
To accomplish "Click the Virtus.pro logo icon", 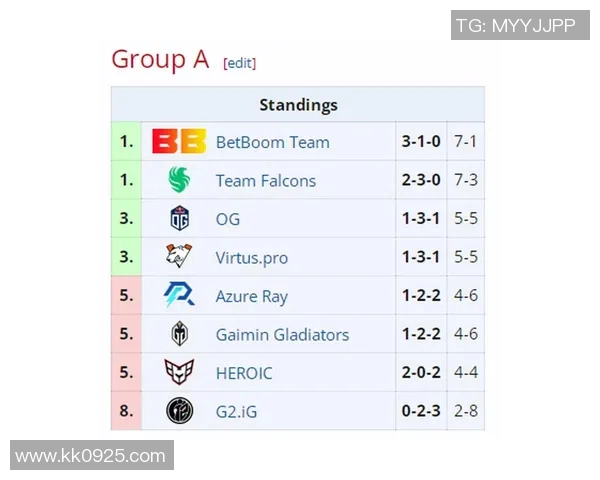I will [x=179, y=257].
